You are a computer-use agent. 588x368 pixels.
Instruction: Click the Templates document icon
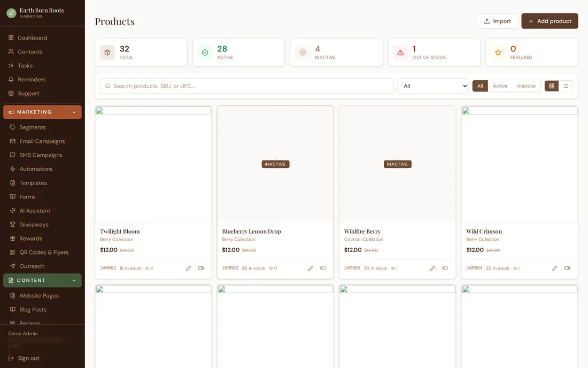point(13,183)
